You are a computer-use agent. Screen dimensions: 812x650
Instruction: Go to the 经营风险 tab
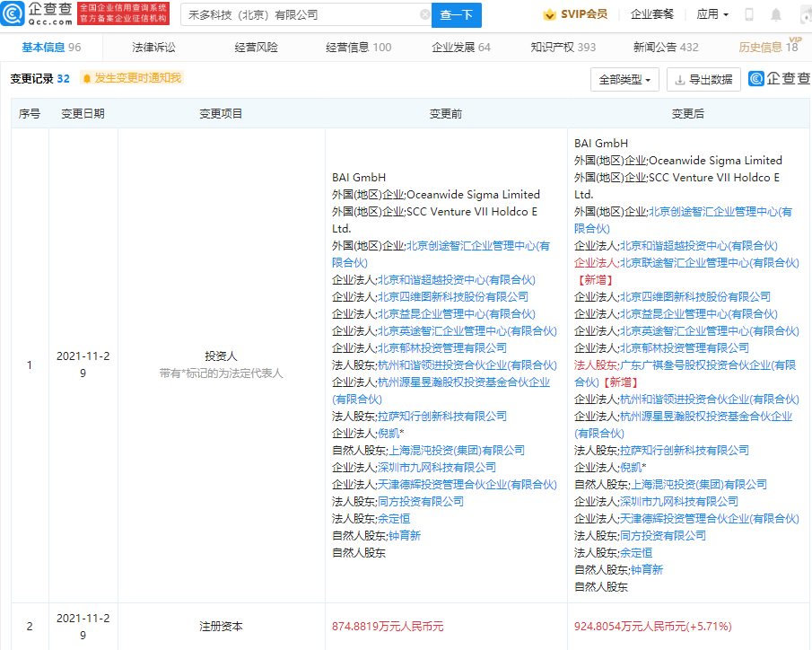(257, 48)
